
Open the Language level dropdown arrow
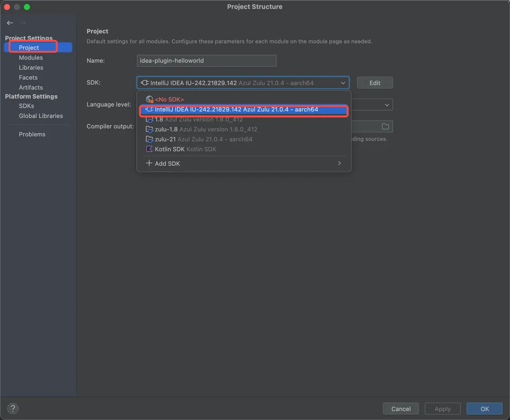point(387,105)
